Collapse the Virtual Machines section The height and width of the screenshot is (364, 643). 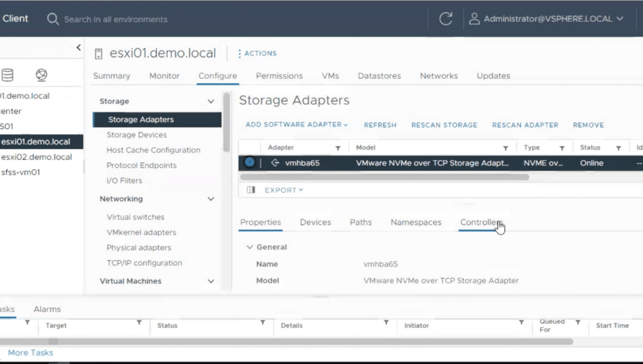tap(211, 281)
